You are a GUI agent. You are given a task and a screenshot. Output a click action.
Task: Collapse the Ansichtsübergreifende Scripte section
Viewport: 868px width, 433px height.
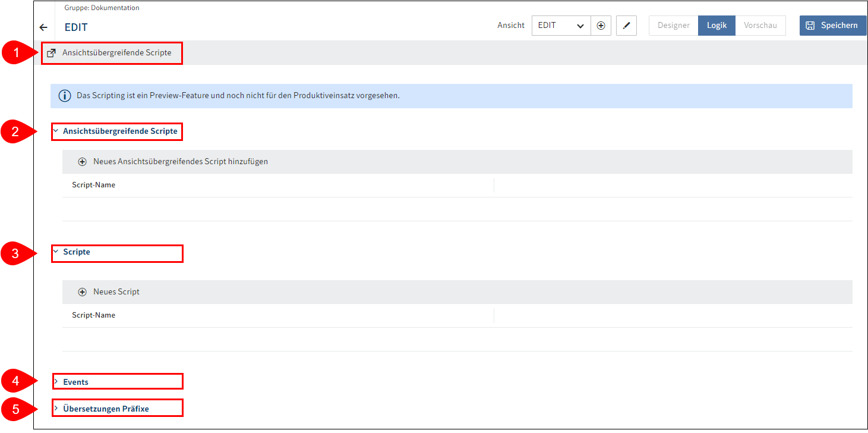tap(55, 131)
